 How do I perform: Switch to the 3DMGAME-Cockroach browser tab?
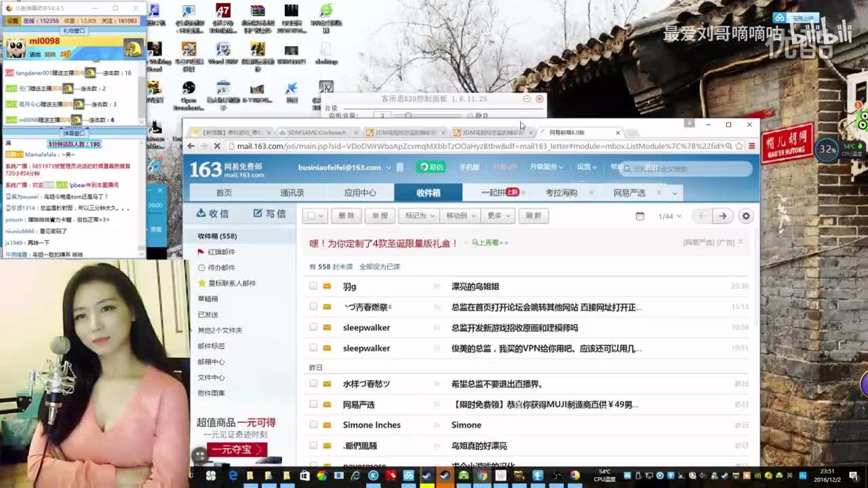[317, 133]
